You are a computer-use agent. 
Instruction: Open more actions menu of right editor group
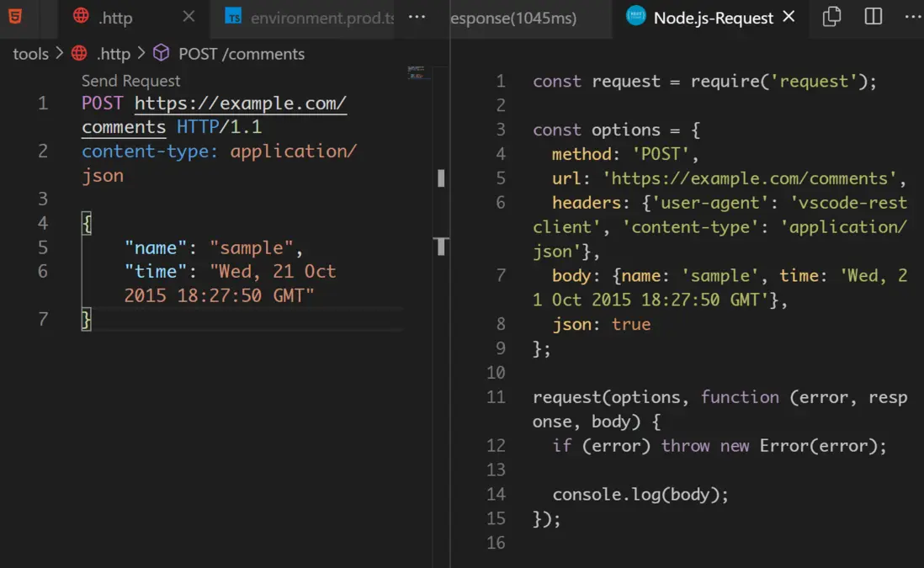913,17
